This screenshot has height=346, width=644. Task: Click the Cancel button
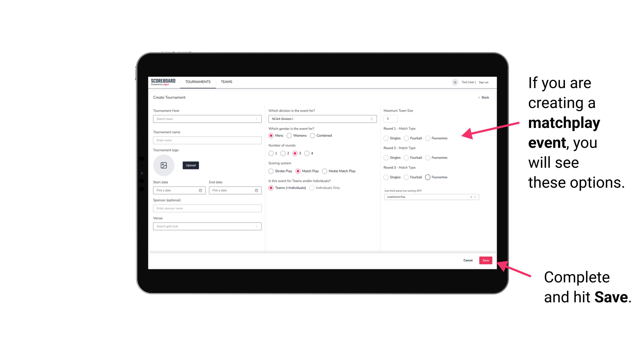468,260
